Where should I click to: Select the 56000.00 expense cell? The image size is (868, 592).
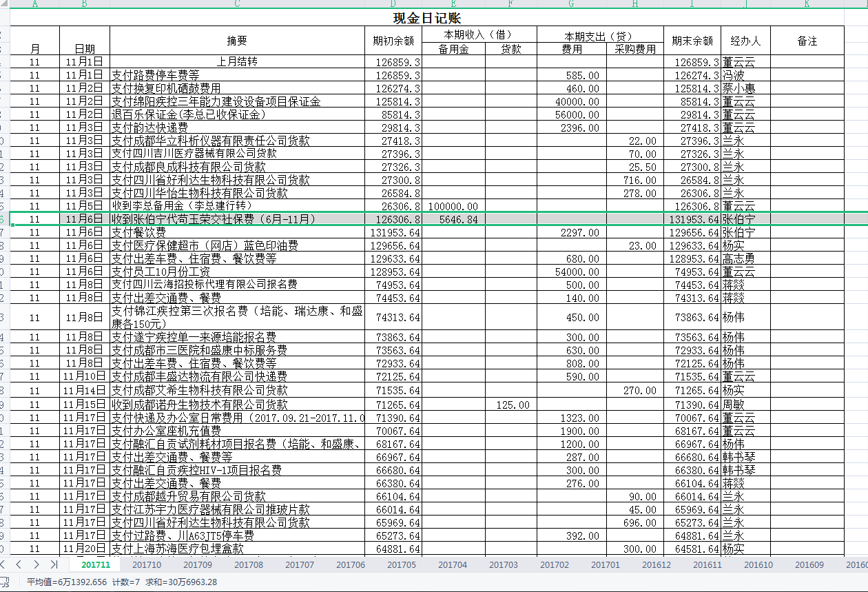coord(572,114)
